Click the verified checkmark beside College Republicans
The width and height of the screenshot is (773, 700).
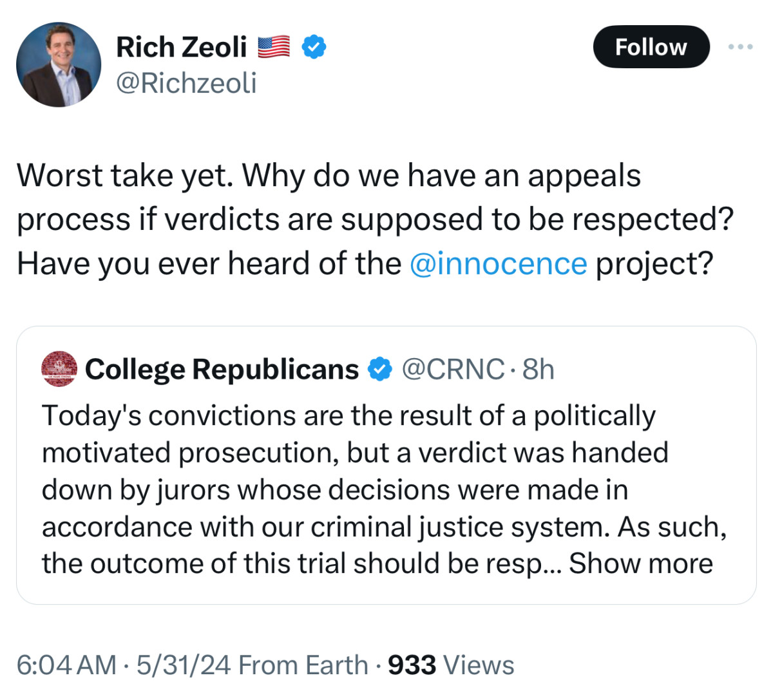pos(379,368)
